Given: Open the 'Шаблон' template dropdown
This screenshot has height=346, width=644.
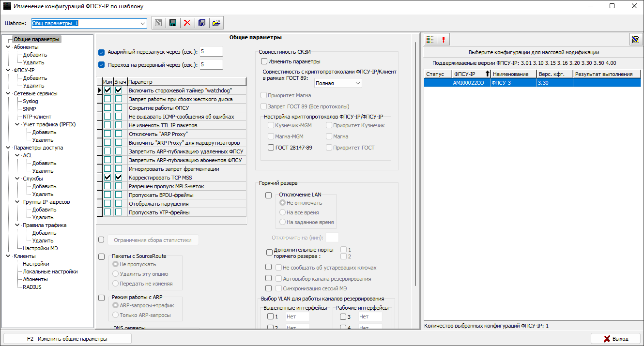Looking at the screenshot, I should [x=143, y=23].
